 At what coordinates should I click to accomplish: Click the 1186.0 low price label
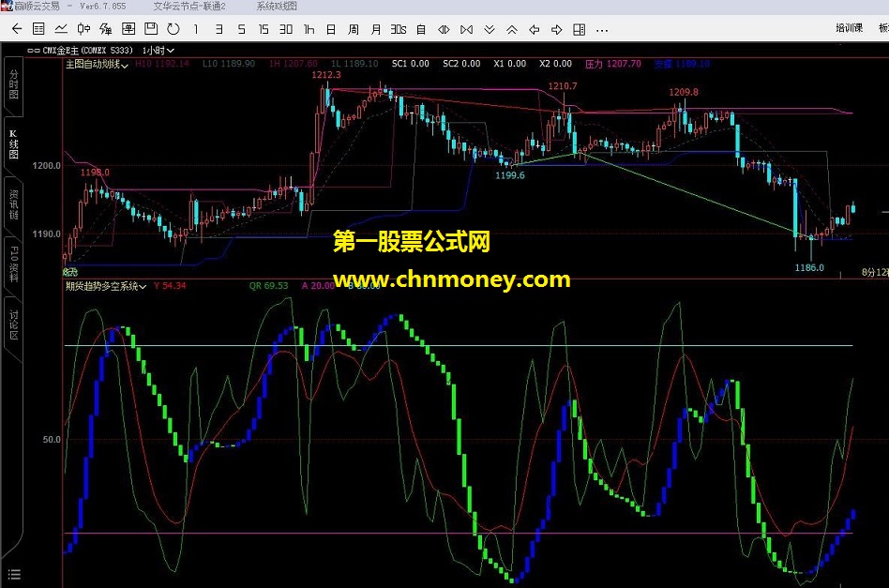coord(809,267)
